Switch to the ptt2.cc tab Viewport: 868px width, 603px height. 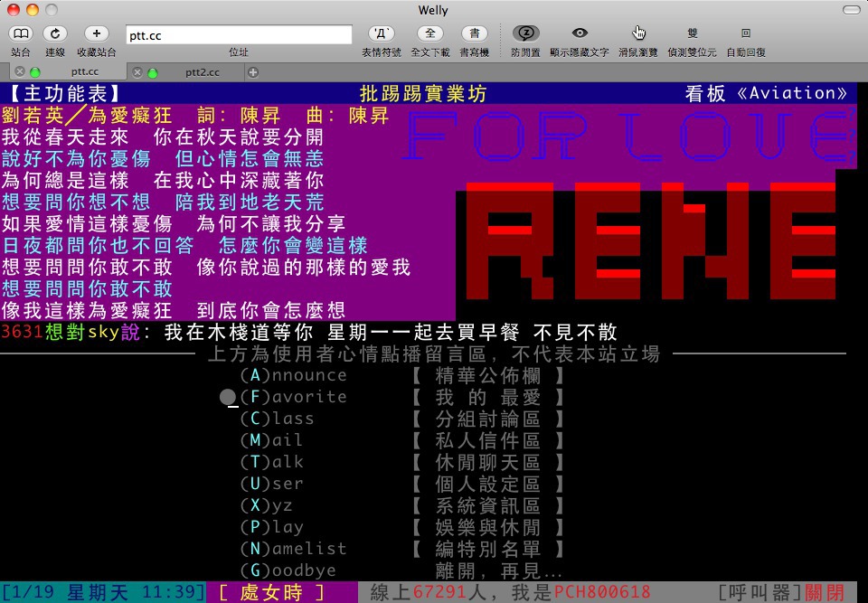(x=203, y=71)
